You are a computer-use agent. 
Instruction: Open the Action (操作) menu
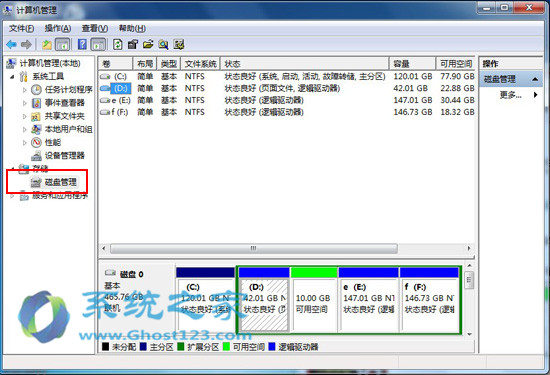click(58, 28)
